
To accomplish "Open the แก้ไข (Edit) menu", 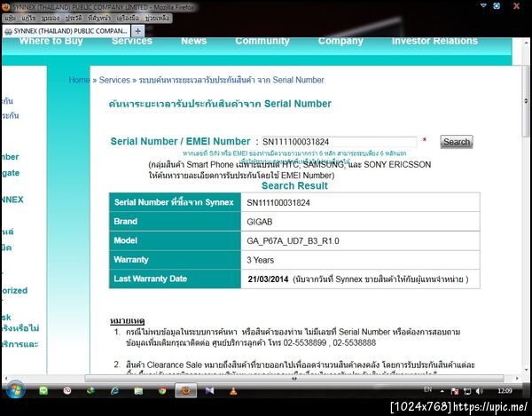I will click(29, 18).
